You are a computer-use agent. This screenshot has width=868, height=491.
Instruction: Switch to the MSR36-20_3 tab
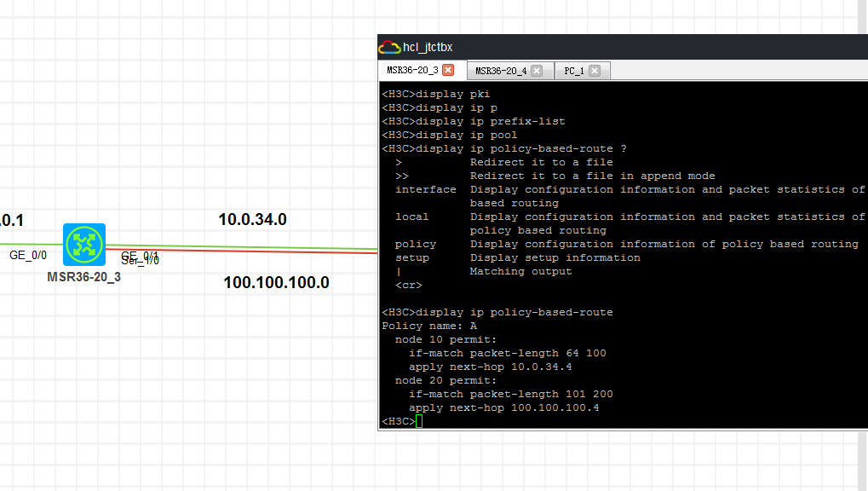[x=412, y=70]
